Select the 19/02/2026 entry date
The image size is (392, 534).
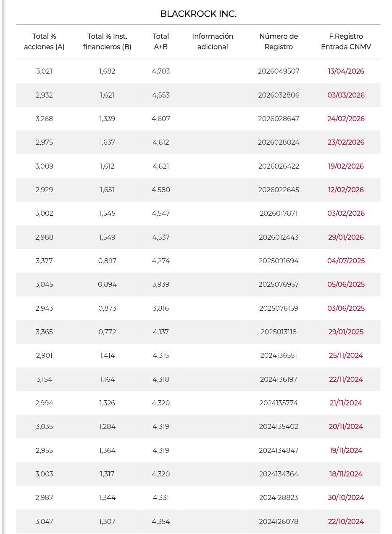coord(346,166)
